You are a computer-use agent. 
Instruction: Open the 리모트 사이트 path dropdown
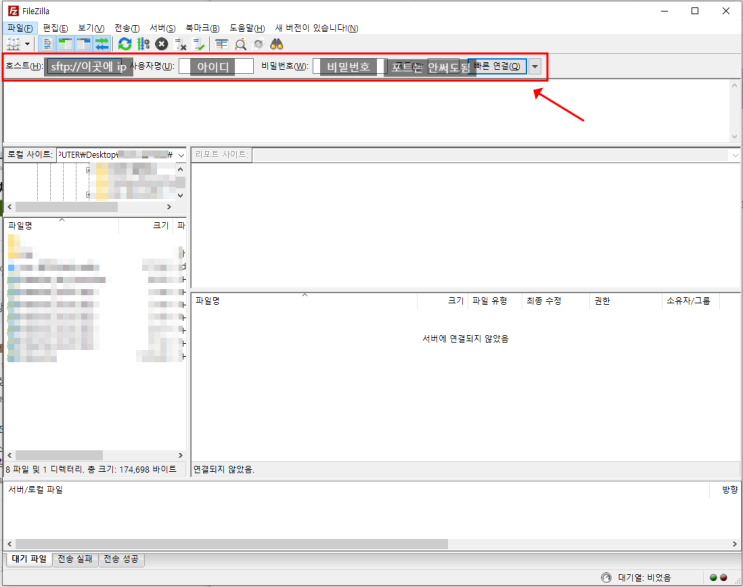[735, 155]
